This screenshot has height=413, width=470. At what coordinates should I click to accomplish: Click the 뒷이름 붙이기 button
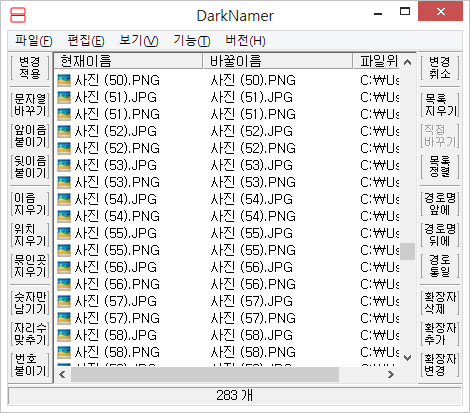click(30, 167)
